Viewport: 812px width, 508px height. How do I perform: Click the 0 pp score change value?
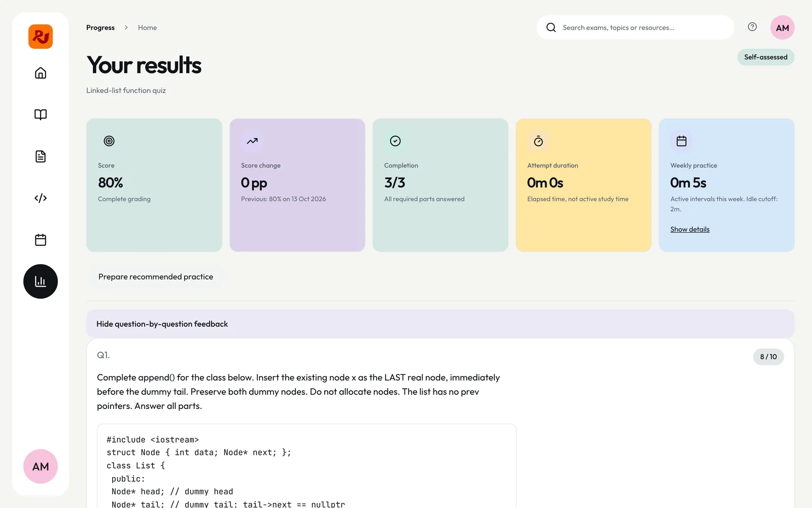click(254, 183)
